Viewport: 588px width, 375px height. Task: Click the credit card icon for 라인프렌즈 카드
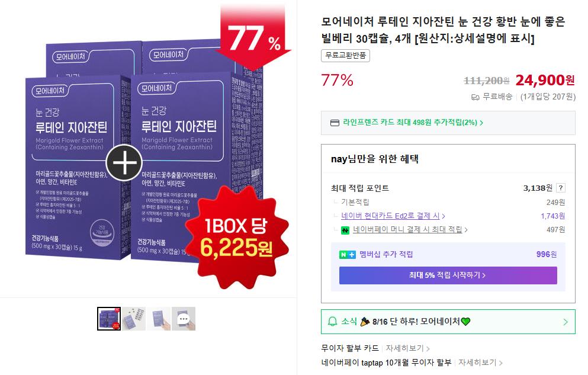coord(335,123)
